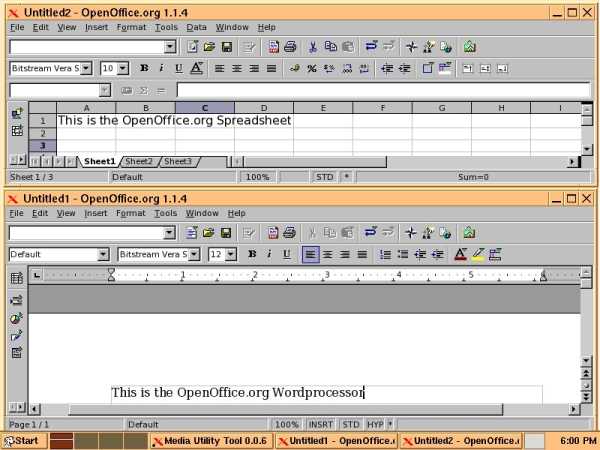Click Undo arrow in Untitled2 spreadsheet toolbar

(371, 47)
